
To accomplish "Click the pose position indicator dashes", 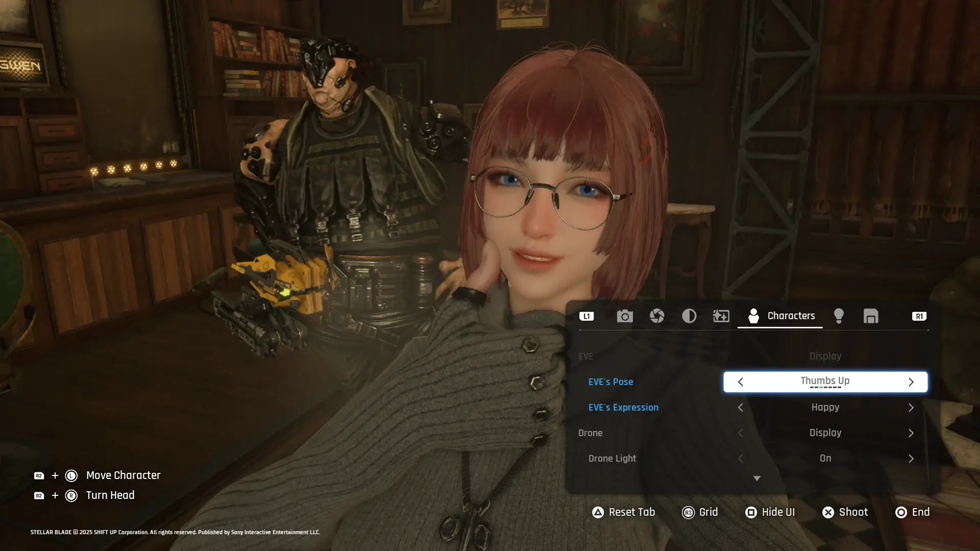I will (x=825, y=388).
